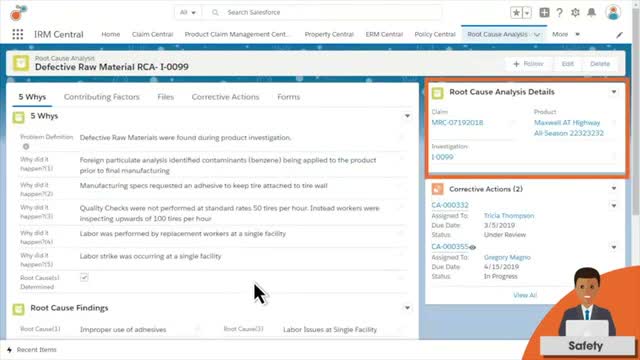The height and width of the screenshot is (360, 640).
Task: Toggle the Root Cause(s) Determined checkbox
Action: coord(84,278)
